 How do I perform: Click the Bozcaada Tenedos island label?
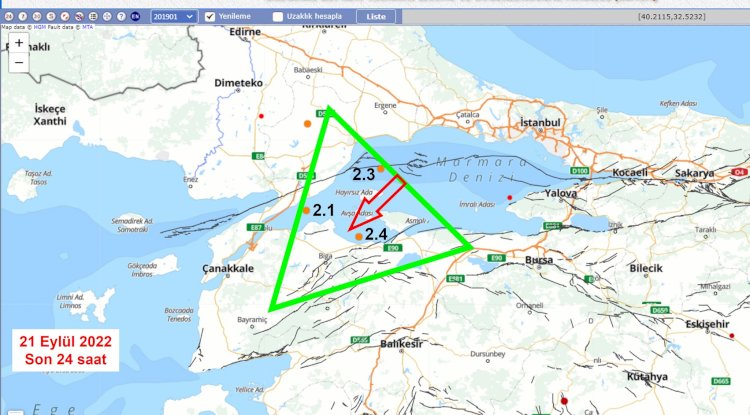pyautogui.click(x=179, y=315)
